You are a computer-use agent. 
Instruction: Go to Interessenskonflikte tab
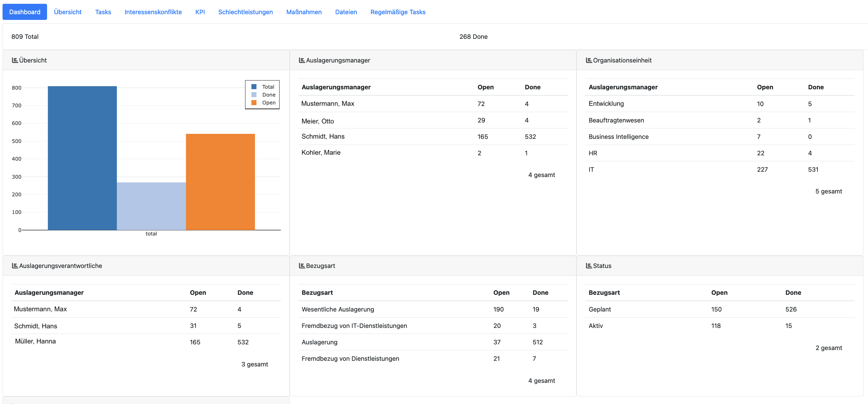(153, 12)
